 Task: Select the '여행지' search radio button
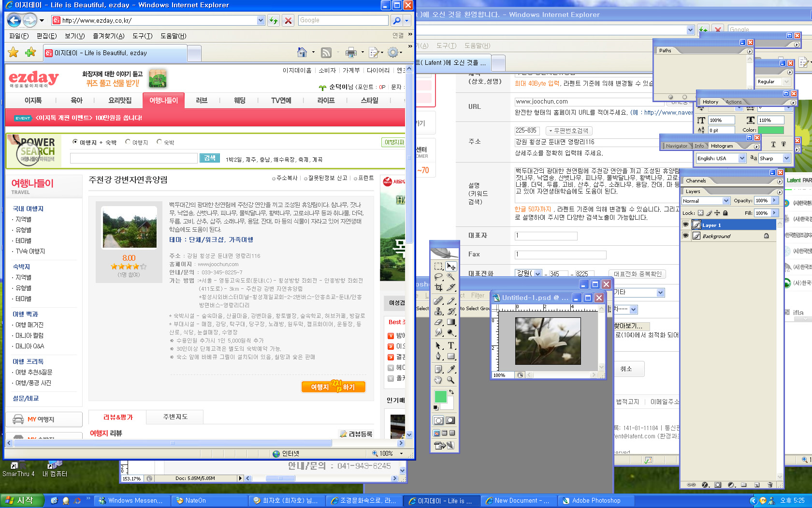(128, 142)
